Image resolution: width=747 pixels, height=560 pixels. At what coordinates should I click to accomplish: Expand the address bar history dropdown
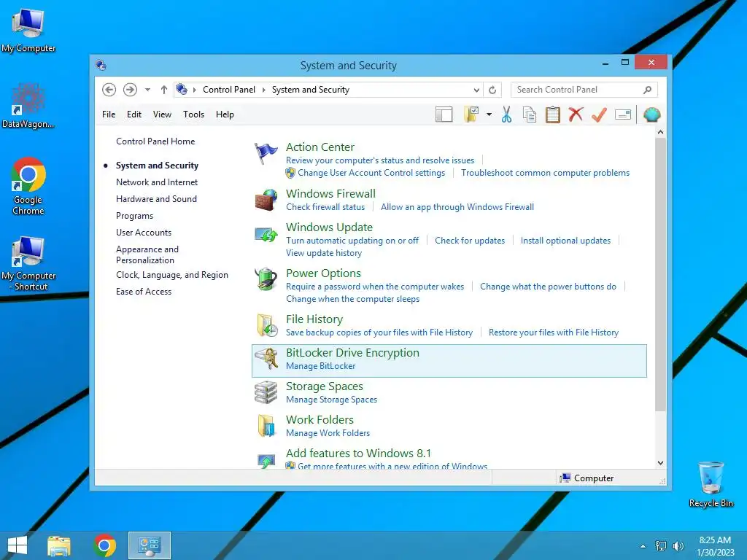(x=476, y=90)
